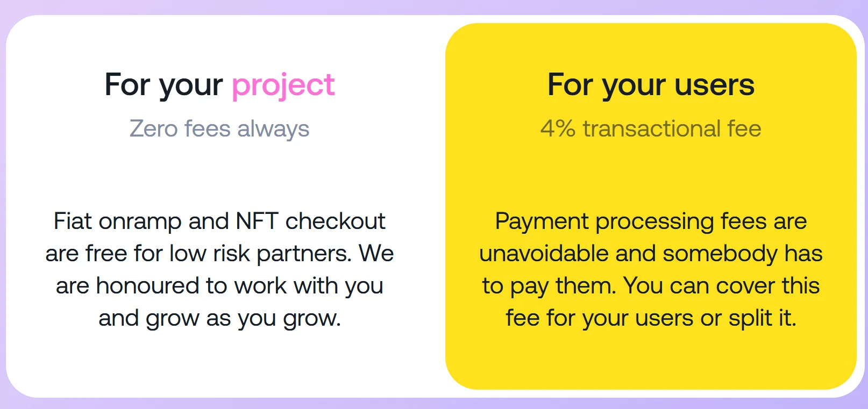Image resolution: width=868 pixels, height=409 pixels.
Task: Click the text "Payment processing fees are"
Action: point(651,221)
